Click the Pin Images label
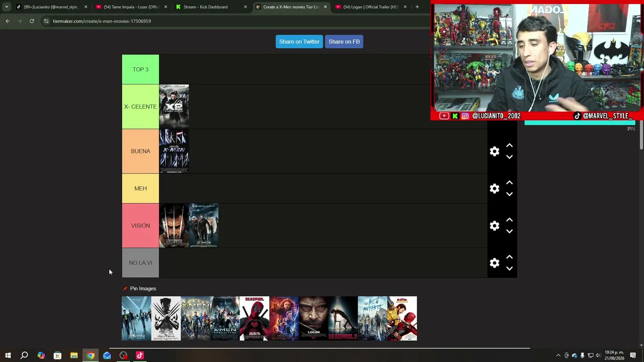Image resolution: width=644 pixels, height=362 pixels. point(143,289)
